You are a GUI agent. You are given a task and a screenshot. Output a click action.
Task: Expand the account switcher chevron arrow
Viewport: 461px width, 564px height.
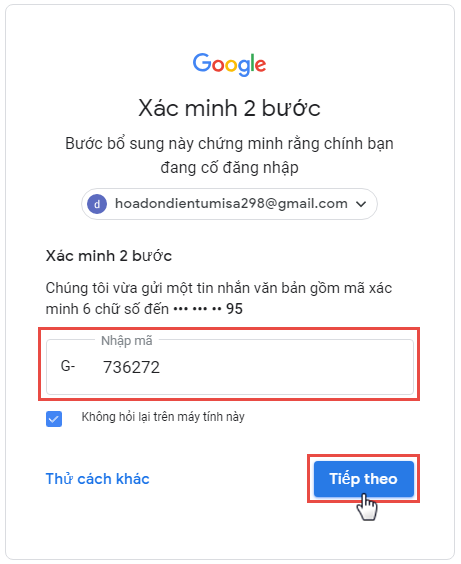tap(361, 204)
